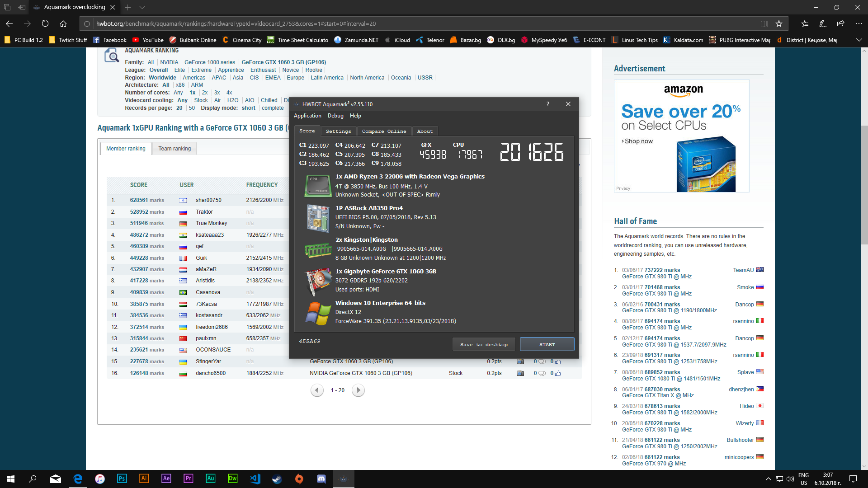Open Edge Settings and more menu

[x=859, y=23]
